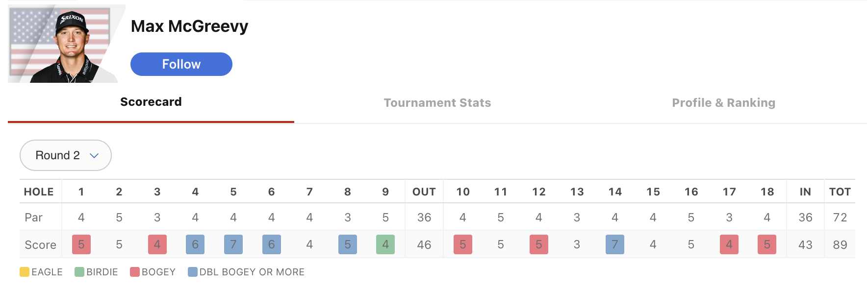Click the double bogey score on hole 4
868x290 pixels.
click(195, 244)
